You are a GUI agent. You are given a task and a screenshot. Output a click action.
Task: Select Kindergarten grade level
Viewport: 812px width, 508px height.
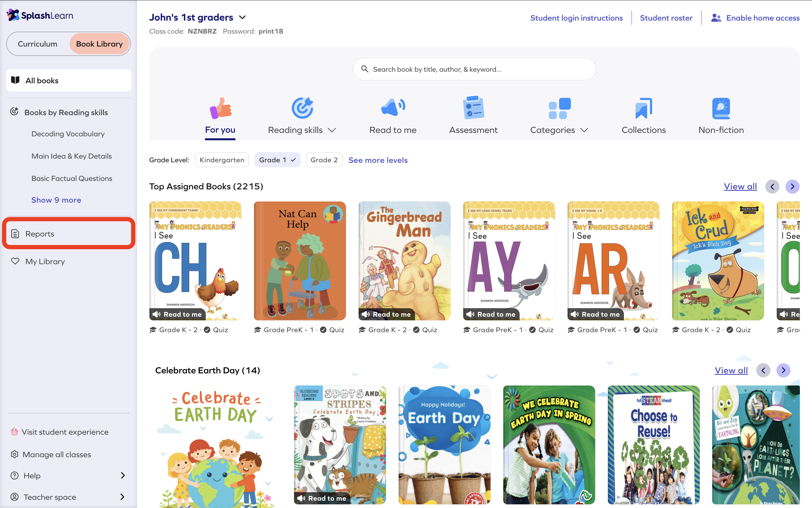coord(222,160)
